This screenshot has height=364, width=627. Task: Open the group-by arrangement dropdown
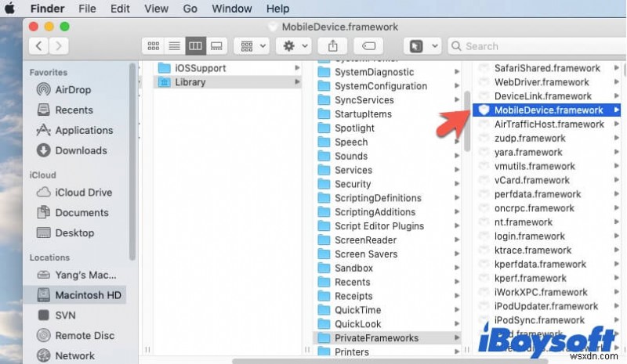252,46
